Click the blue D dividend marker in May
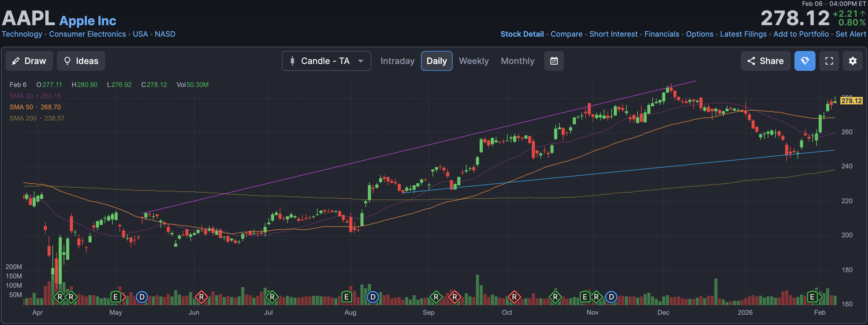This screenshot has height=325, width=868. point(142,297)
